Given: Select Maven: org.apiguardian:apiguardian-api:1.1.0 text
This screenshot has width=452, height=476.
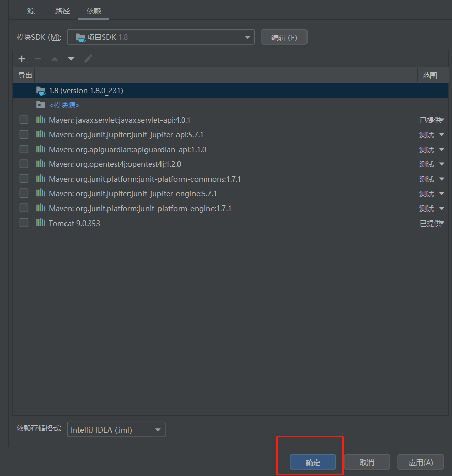Looking at the screenshot, I should click(x=127, y=150).
